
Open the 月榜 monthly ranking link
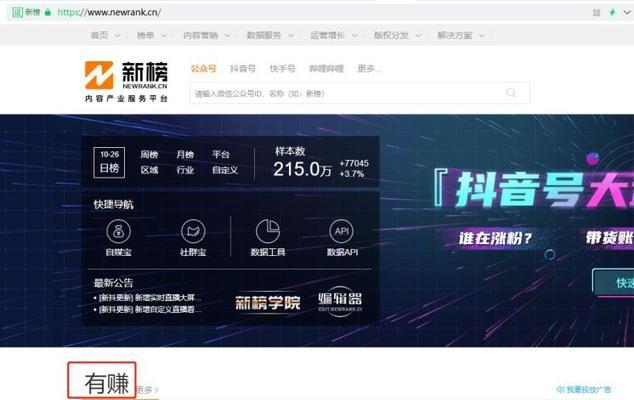185,154
